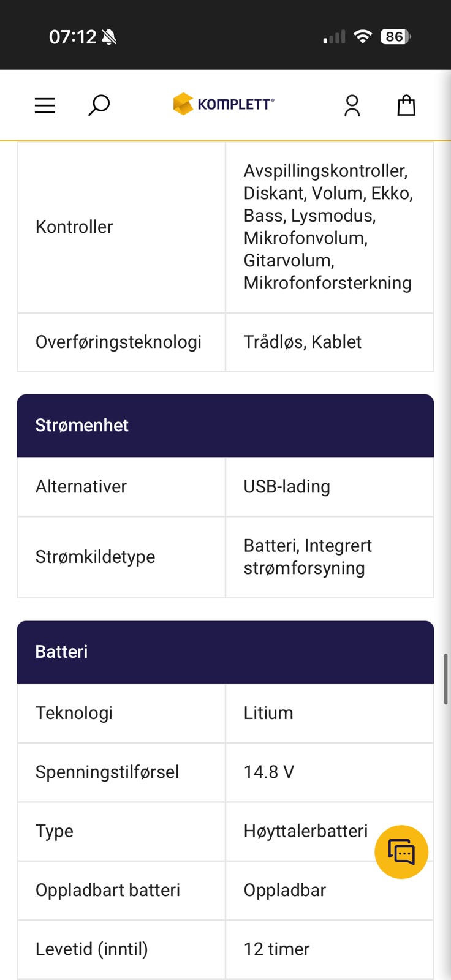Open the shopping bag cart
Screen dimensions: 451x980
click(x=406, y=105)
